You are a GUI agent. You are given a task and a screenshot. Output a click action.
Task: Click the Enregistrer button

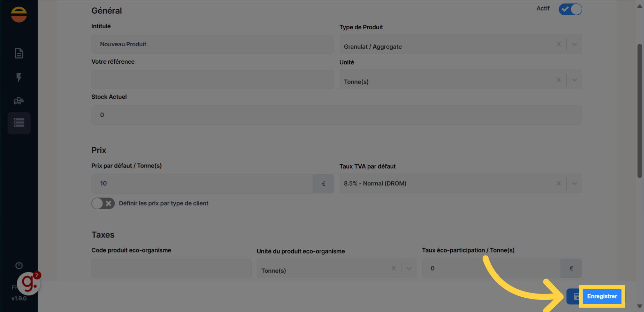(x=602, y=296)
